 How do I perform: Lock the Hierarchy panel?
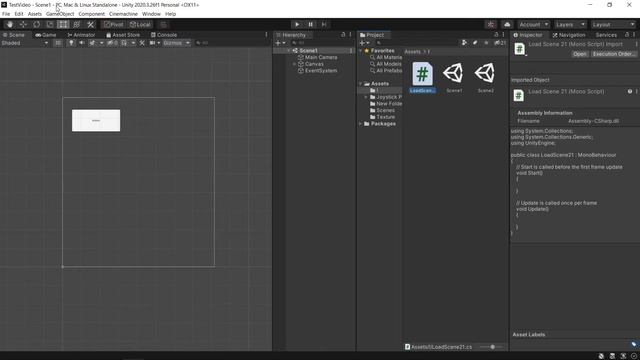click(343, 35)
